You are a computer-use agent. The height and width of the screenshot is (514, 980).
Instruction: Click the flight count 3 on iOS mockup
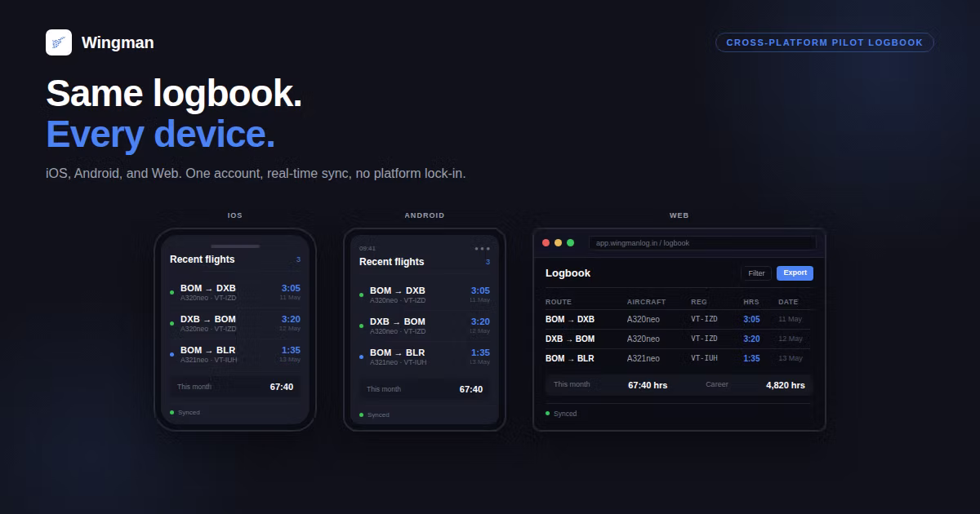pos(298,259)
